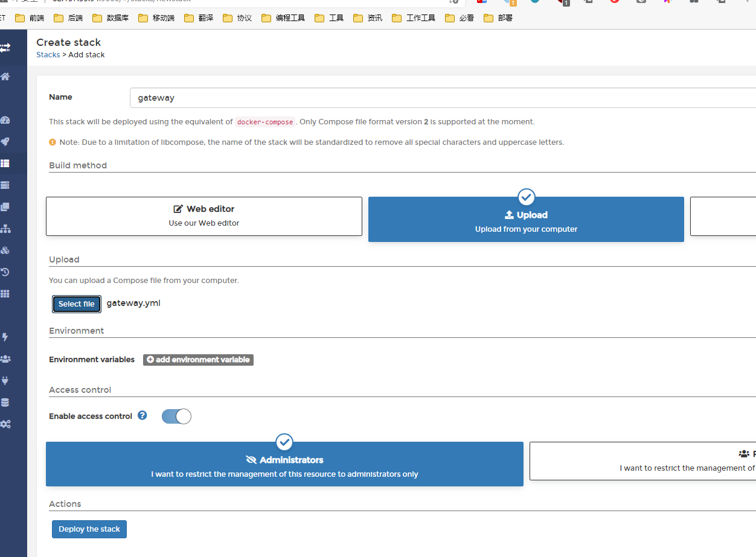Choose Administrators access restriction
Image resolution: width=756 pixels, height=557 pixels.
284,464
